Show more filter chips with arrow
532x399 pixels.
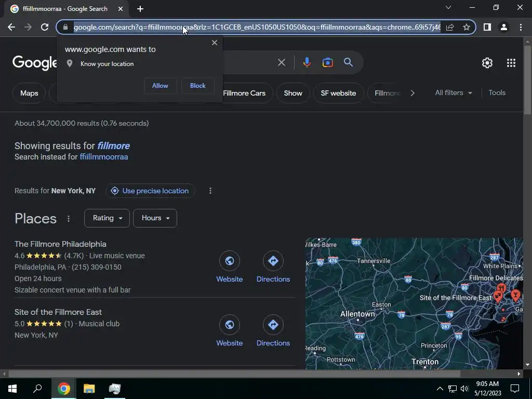tap(413, 93)
